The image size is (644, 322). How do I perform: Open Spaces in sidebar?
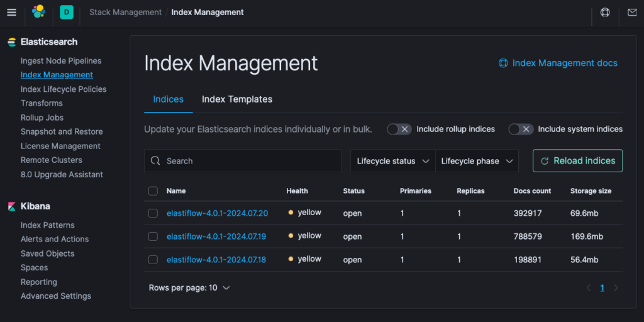tap(35, 267)
